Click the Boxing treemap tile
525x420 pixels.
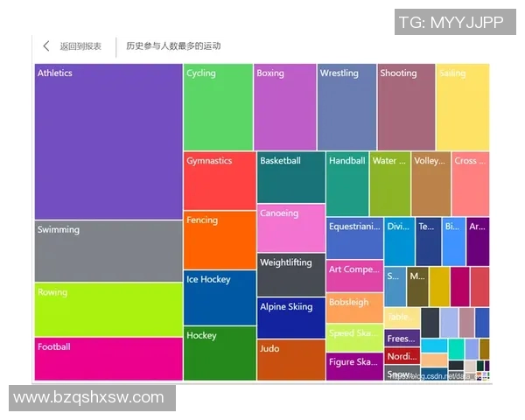coord(284,108)
